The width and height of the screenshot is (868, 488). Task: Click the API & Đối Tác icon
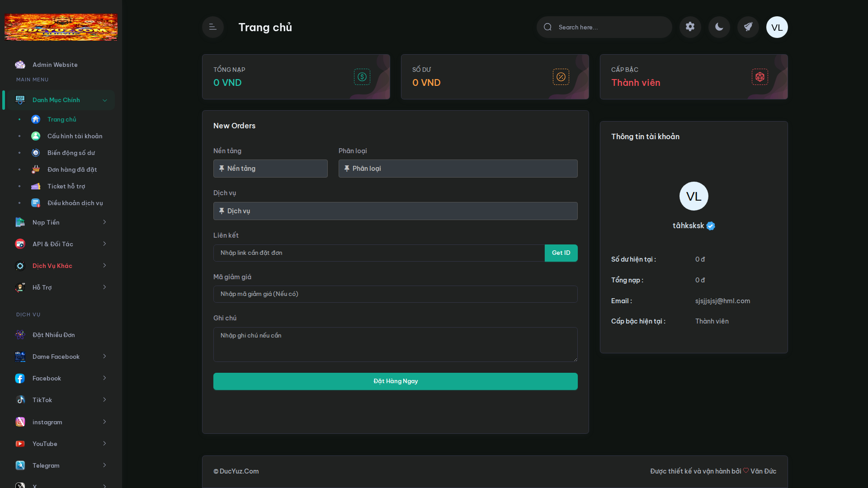pyautogui.click(x=20, y=244)
